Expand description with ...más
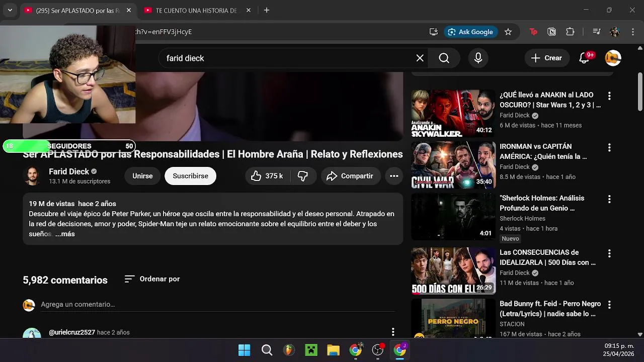Viewport: 644px width, 362px height. click(65, 234)
